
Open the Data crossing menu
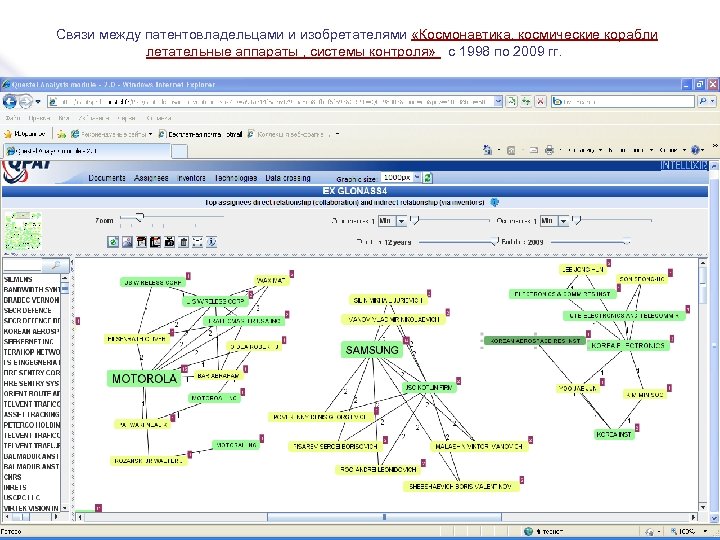[x=288, y=178]
